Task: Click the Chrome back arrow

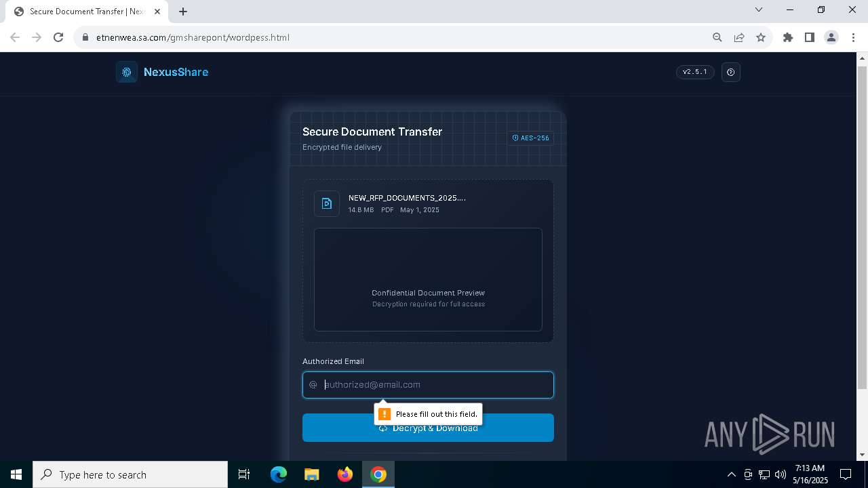Action: click(15, 37)
